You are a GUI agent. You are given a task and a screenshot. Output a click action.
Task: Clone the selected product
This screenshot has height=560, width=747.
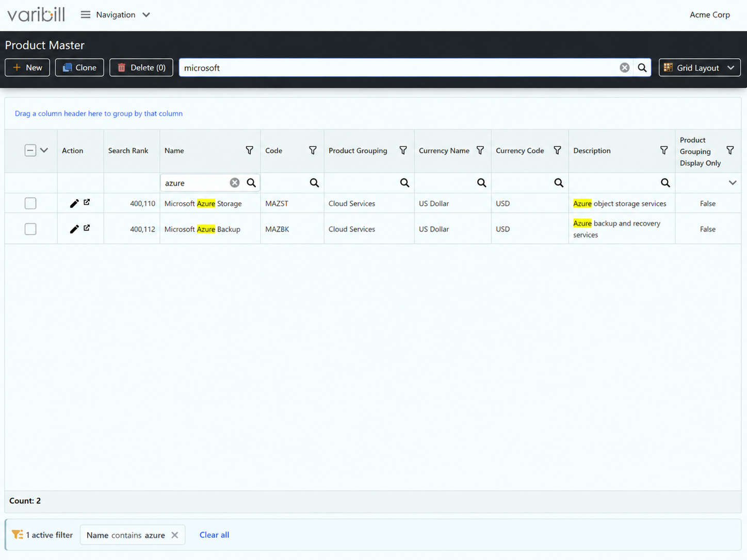[79, 68]
